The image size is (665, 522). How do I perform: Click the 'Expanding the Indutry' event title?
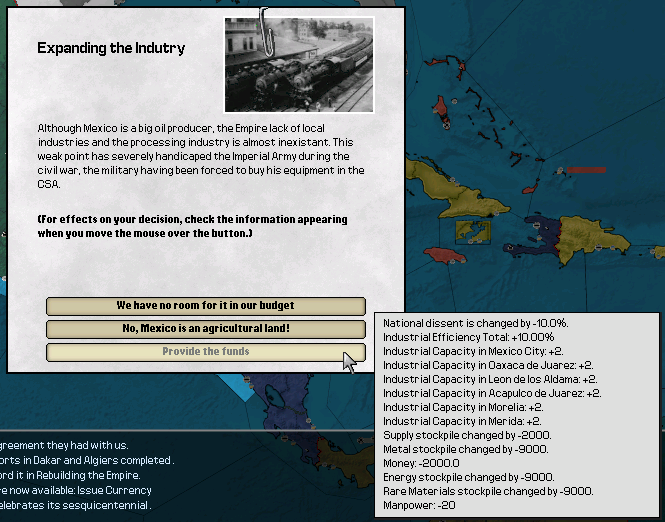click(111, 48)
